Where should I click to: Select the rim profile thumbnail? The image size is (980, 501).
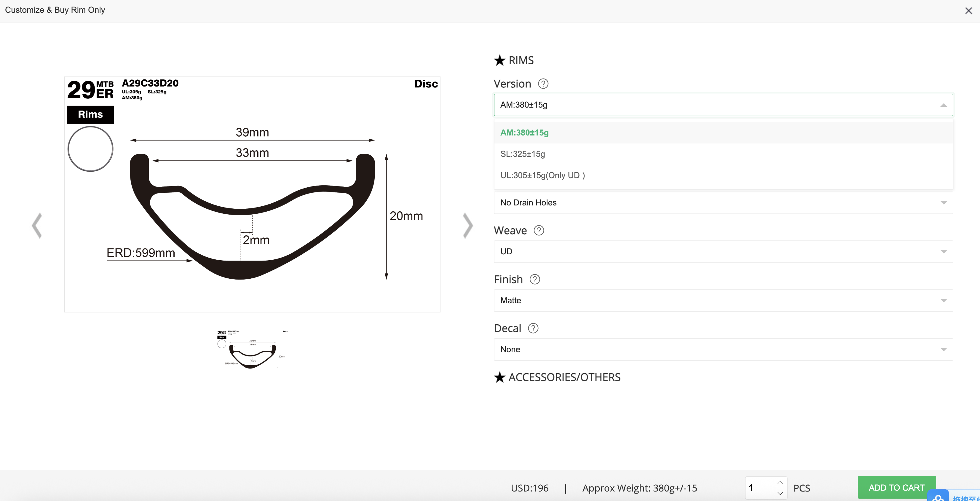[252, 349]
